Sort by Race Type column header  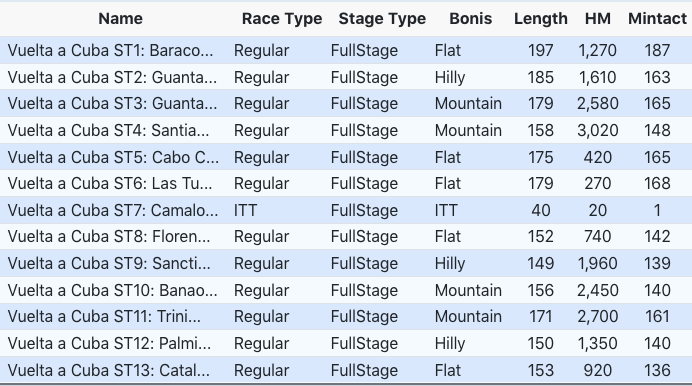(282, 19)
